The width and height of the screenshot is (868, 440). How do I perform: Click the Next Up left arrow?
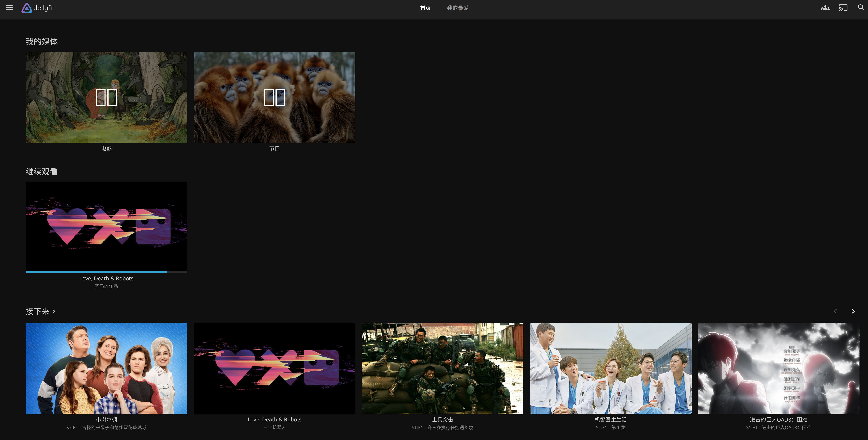tap(835, 311)
